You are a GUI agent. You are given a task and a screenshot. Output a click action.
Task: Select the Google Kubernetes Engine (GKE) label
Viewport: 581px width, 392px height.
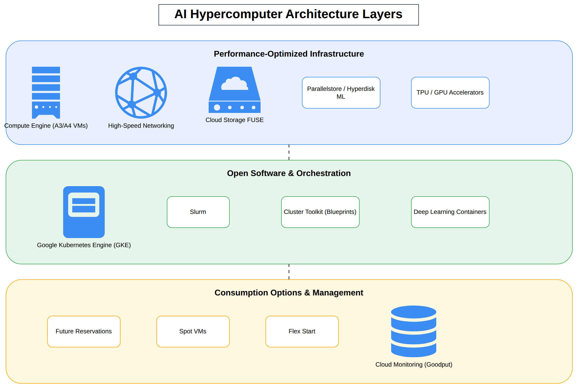point(84,245)
